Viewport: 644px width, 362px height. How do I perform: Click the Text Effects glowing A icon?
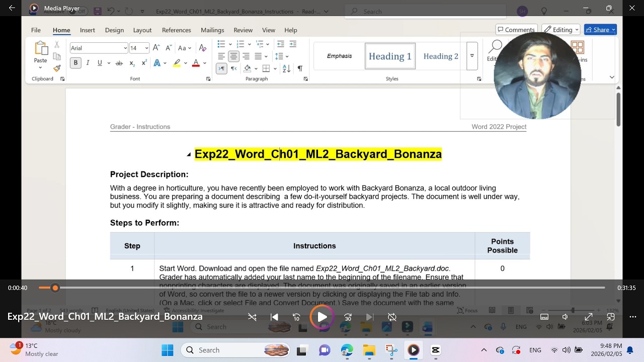pyautogui.click(x=157, y=63)
